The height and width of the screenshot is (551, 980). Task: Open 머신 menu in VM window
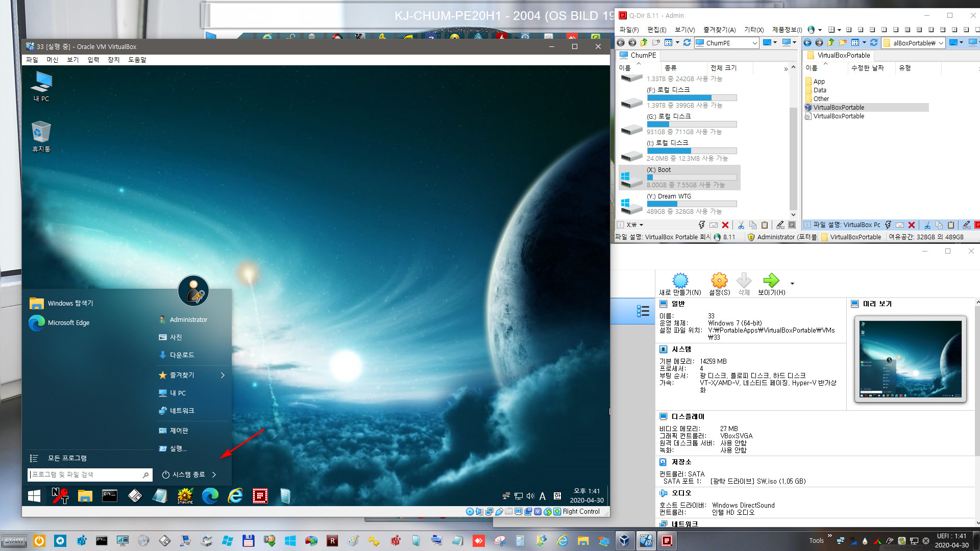click(x=53, y=60)
